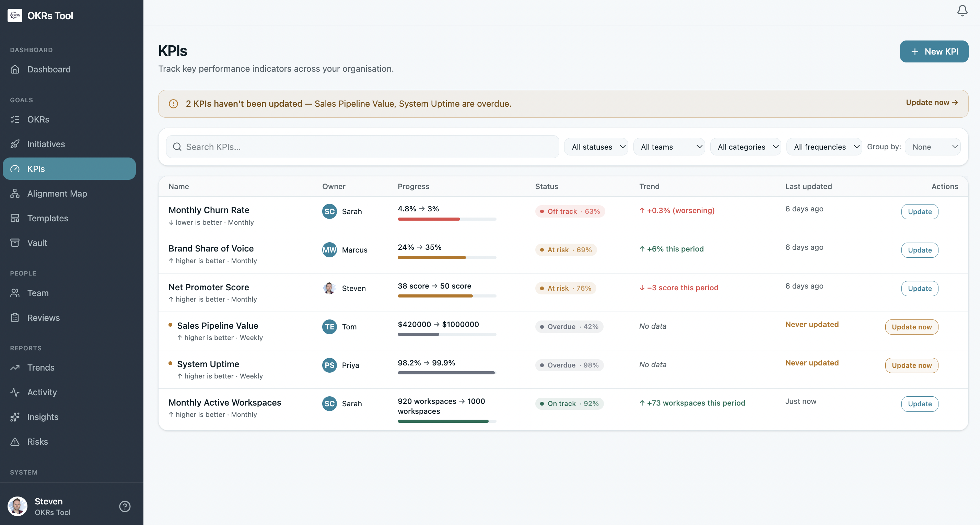Screen dimensions: 980x525
Task: Open Initiatives via its rocket icon
Action: [x=15, y=144]
